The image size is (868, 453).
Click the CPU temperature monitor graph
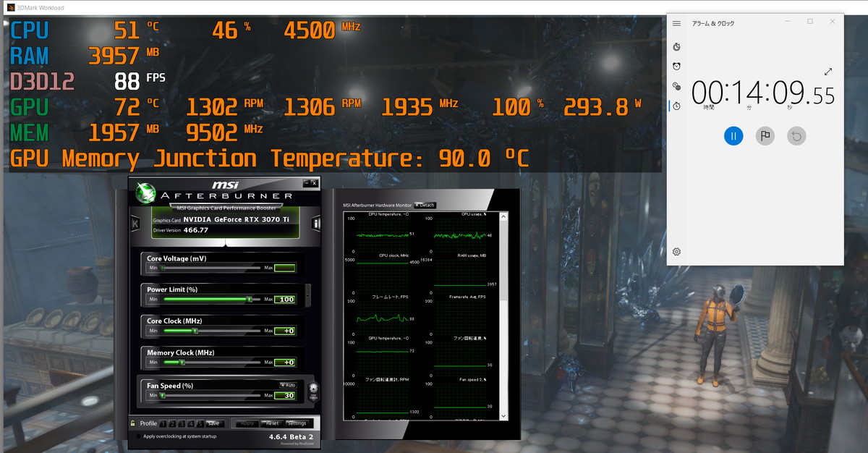[x=383, y=235]
